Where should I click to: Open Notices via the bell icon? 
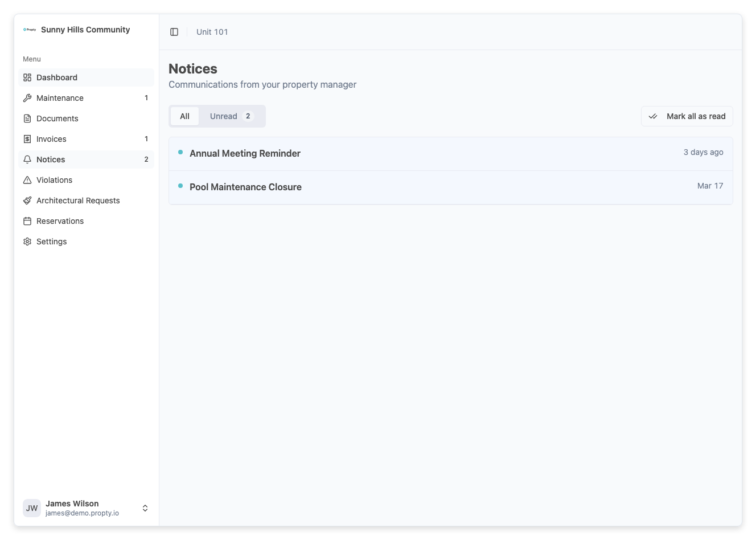(27, 159)
